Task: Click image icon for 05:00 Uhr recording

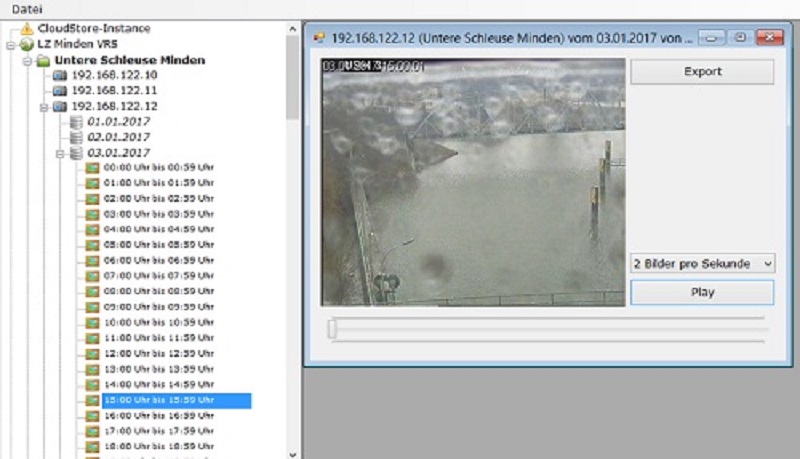Action: pos(92,245)
